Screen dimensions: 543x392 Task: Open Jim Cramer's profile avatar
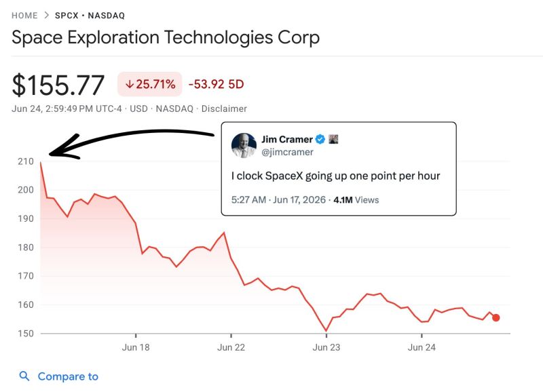[x=244, y=145]
